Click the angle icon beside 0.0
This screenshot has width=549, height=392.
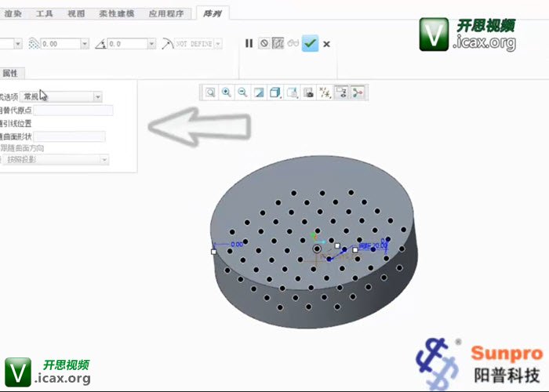point(101,44)
